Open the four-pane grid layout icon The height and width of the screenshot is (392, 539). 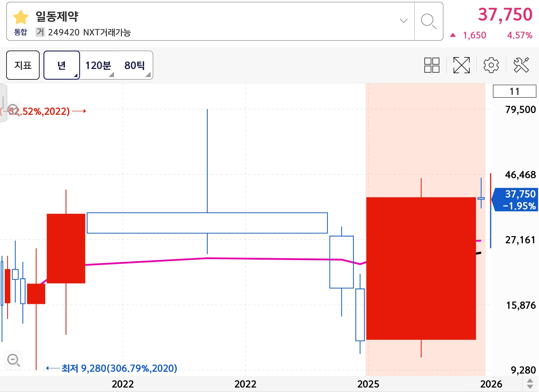pyautogui.click(x=432, y=65)
